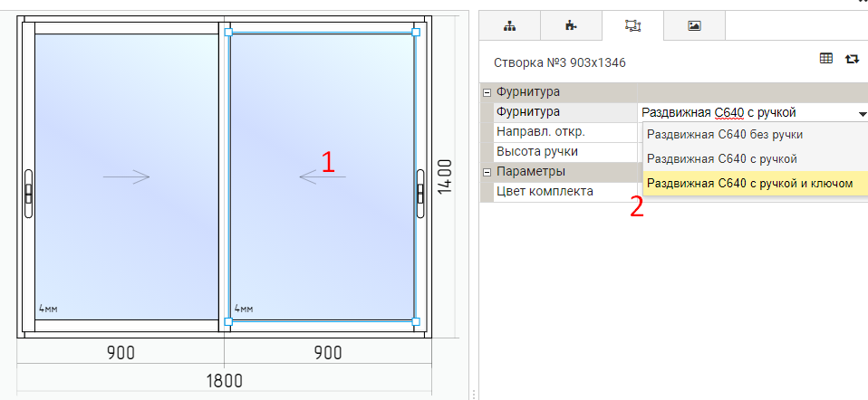Open the Фурнитура dropdown arrow
Image resolution: width=868 pixels, height=400 pixels.
(862, 114)
